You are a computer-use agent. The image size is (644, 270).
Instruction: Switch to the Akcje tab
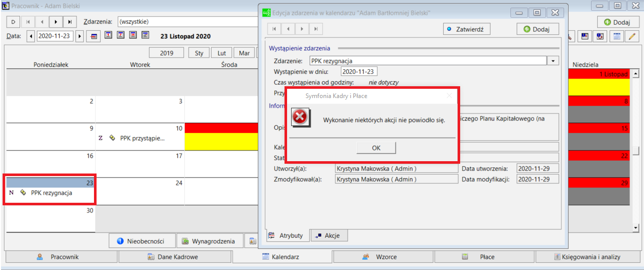point(329,236)
